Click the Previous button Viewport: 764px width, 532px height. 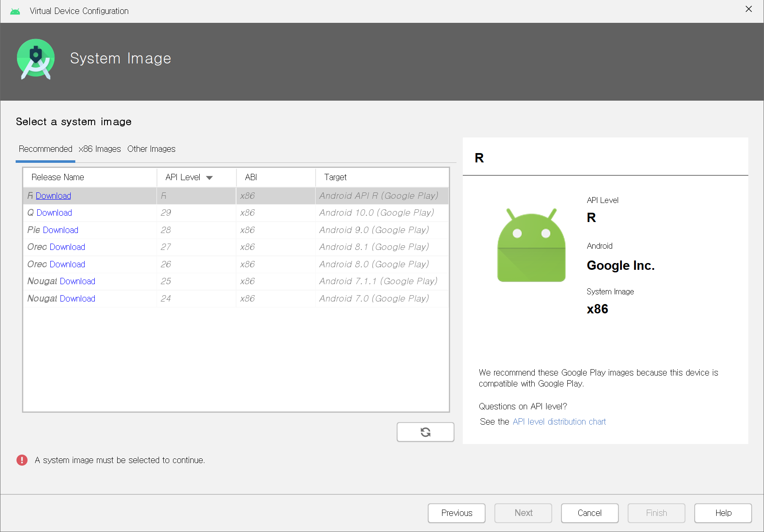(x=456, y=513)
